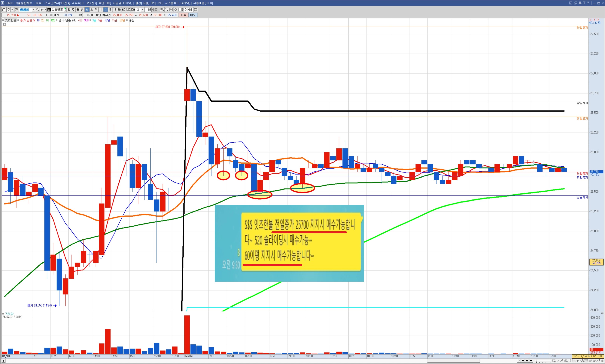Open the calendar date picker icon
This screenshot has width=605, height=364.
click(x=196, y=10)
